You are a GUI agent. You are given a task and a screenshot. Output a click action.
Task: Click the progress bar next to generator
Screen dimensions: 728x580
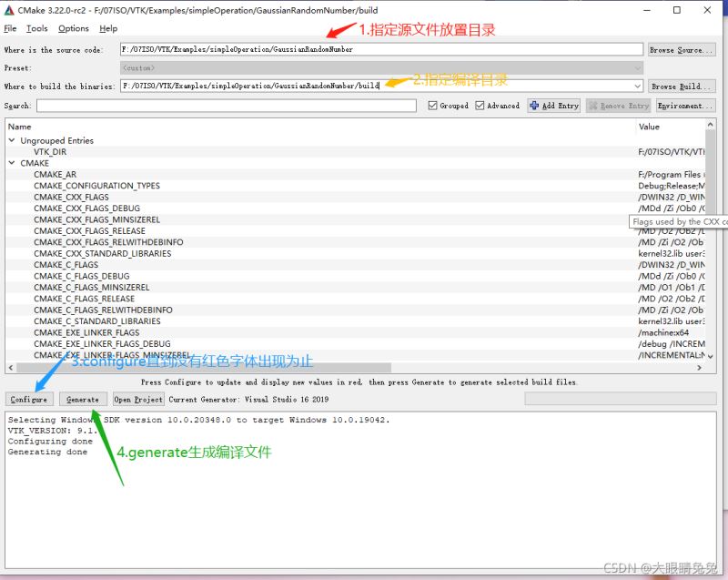tap(621, 399)
